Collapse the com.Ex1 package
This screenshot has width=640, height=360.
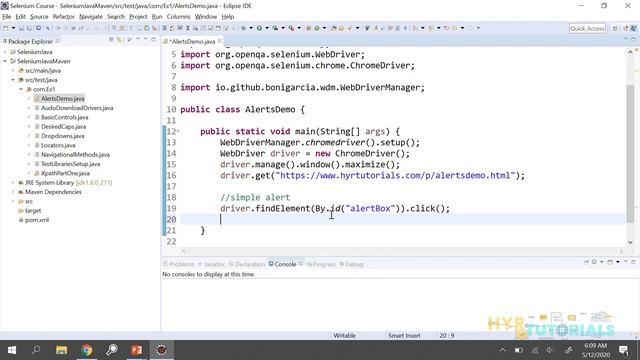tap(21, 89)
